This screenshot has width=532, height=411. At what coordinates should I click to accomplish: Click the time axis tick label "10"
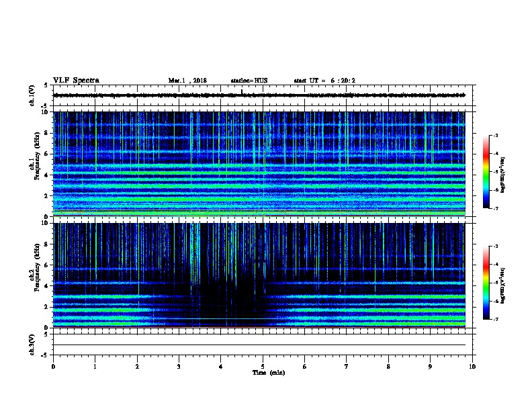pyautogui.click(x=472, y=367)
